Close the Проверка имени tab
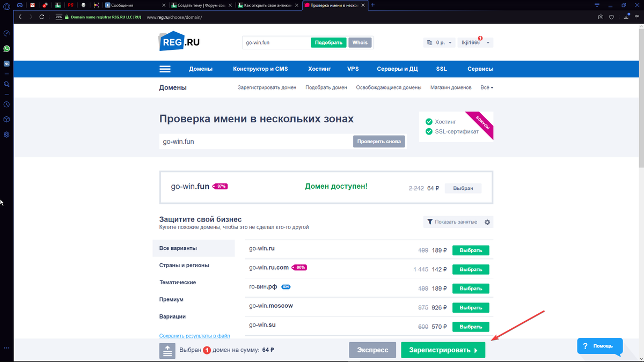 363,5
